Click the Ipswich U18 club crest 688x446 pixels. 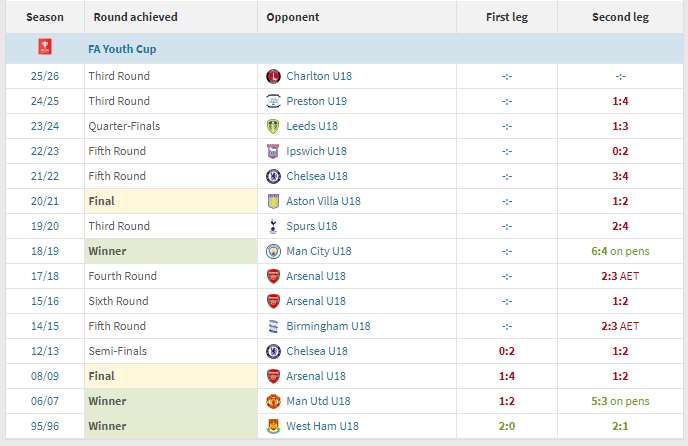tap(273, 151)
